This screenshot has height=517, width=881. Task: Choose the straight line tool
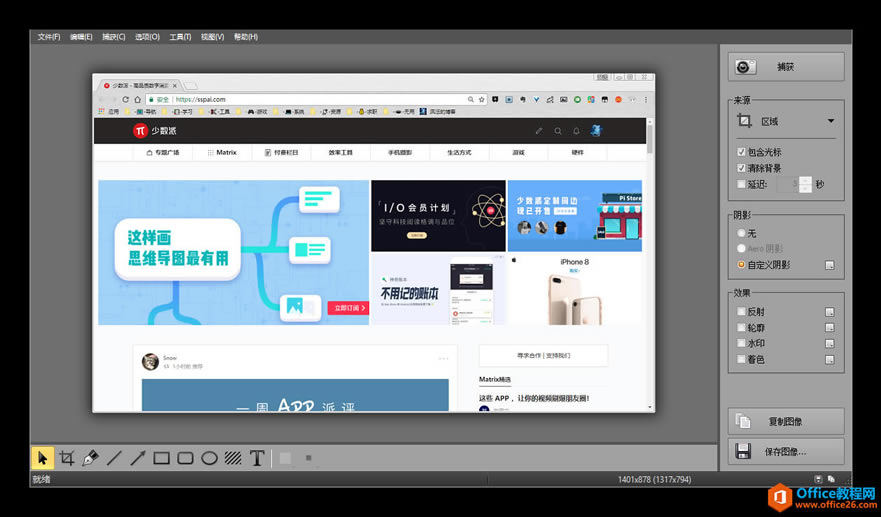point(114,458)
